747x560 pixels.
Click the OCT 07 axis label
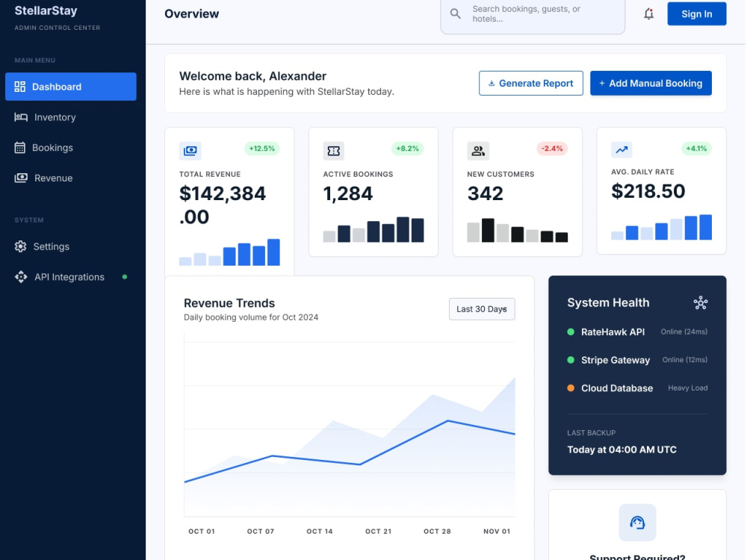click(261, 532)
